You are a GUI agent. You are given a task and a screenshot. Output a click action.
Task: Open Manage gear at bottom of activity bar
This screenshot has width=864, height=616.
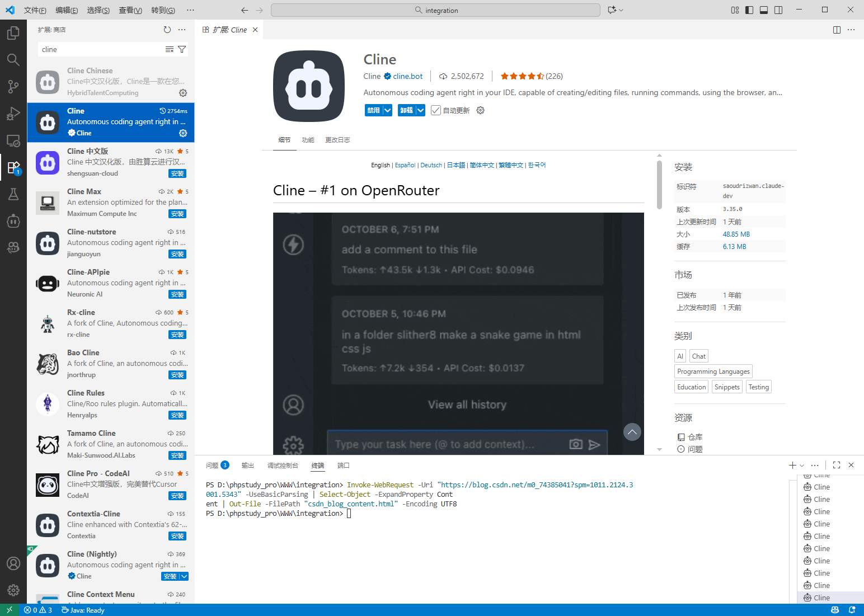tap(13, 590)
